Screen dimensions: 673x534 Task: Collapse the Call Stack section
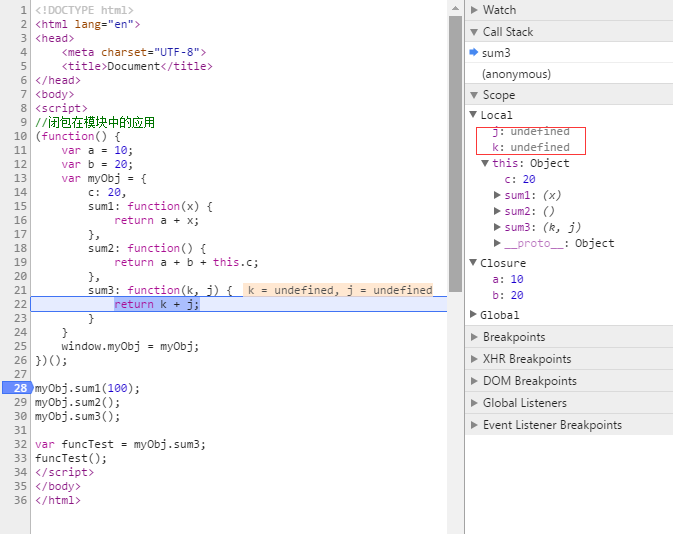474,32
